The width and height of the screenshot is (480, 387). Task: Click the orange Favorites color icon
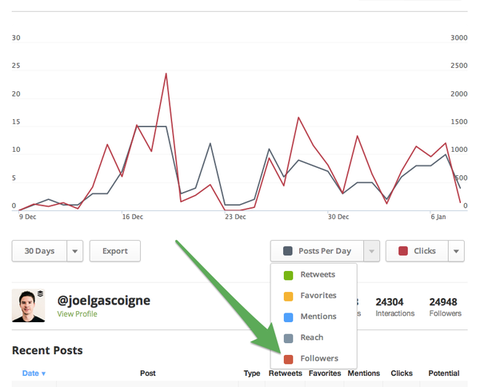(x=288, y=296)
